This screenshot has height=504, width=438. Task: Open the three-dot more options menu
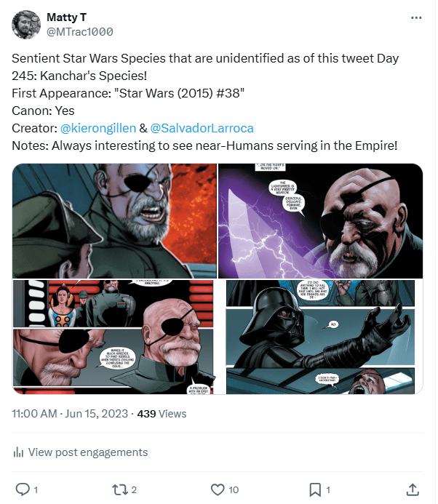click(x=415, y=17)
